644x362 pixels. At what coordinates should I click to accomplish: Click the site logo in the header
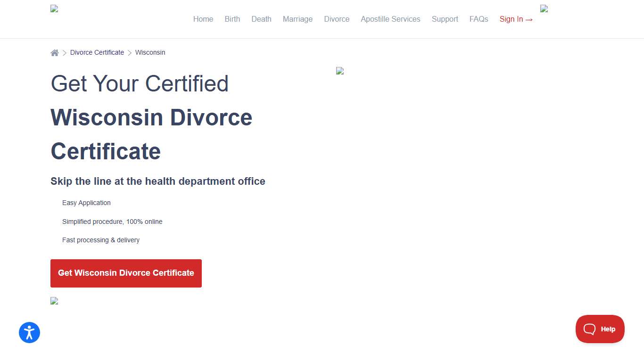tap(54, 8)
